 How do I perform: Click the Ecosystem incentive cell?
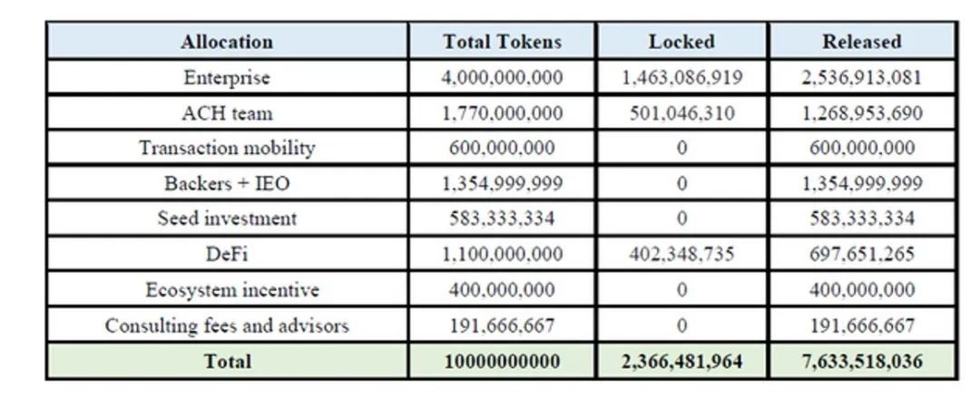[x=226, y=290]
